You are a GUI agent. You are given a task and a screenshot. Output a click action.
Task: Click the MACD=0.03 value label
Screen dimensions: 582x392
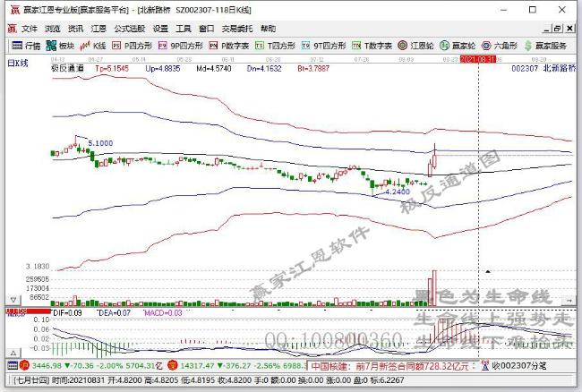[x=163, y=313]
